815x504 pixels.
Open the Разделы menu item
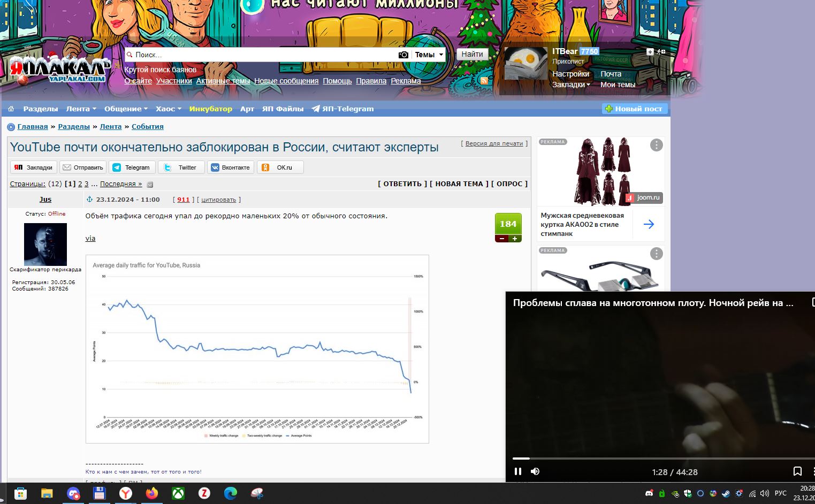(40, 109)
